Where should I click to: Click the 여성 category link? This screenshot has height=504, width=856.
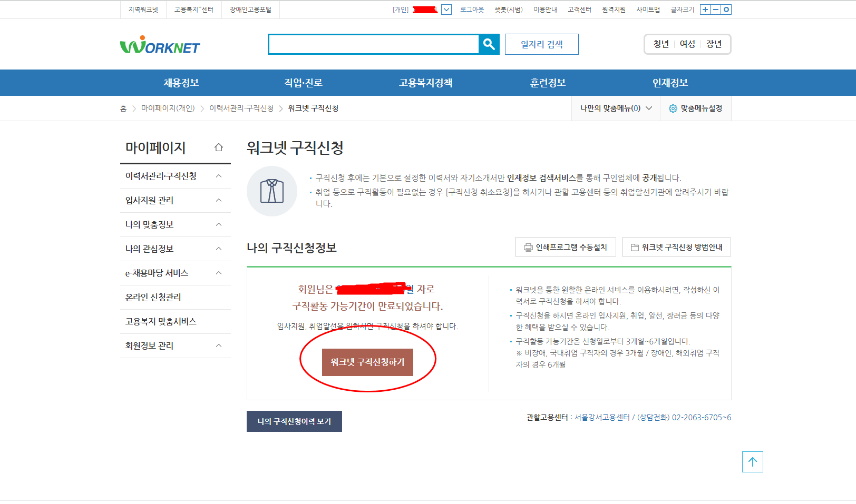(x=687, y=44)
